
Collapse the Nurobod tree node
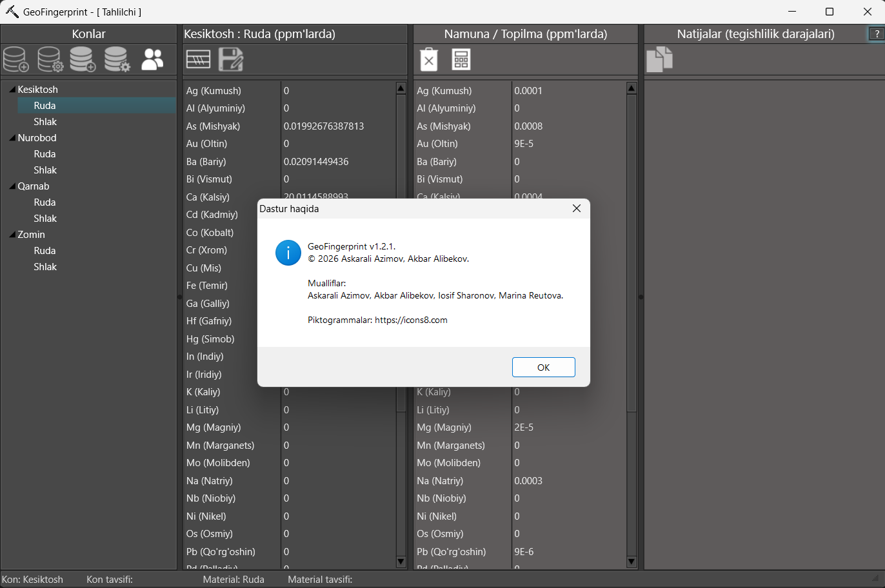click(12, 137)
